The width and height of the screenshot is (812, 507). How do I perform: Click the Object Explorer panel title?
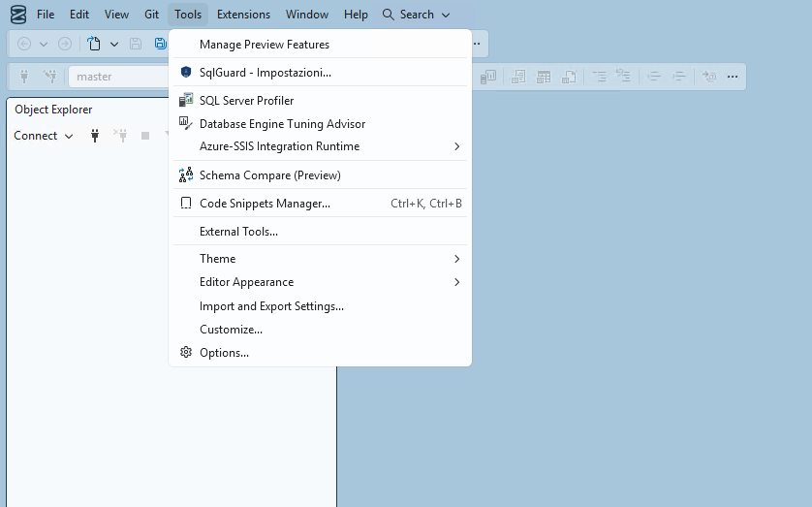click(53, 110)
